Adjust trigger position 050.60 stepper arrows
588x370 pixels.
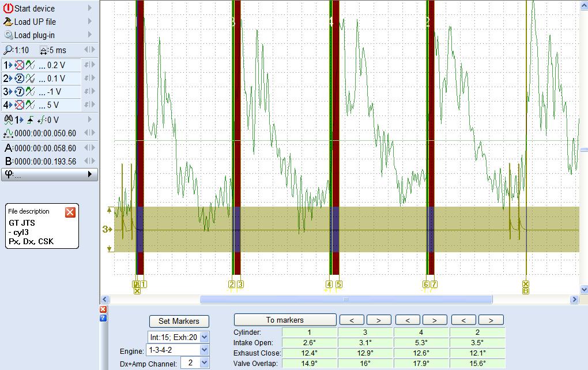89,133
